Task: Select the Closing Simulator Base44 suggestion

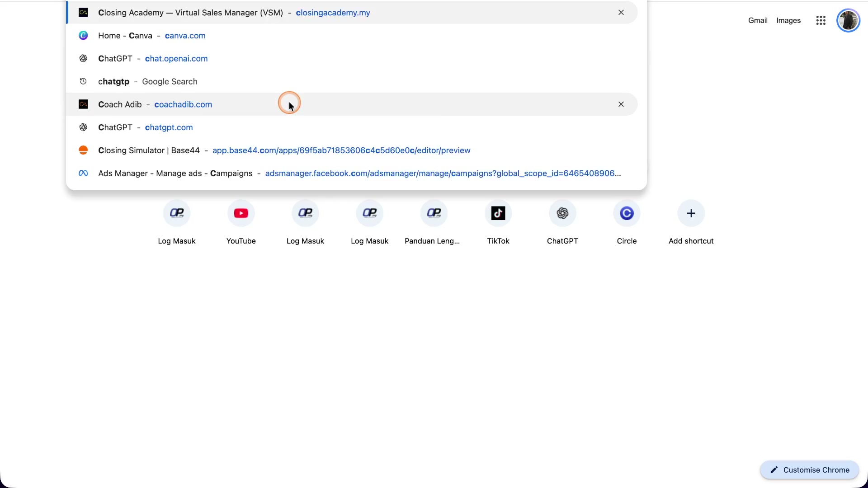Action: pos(352,150)
